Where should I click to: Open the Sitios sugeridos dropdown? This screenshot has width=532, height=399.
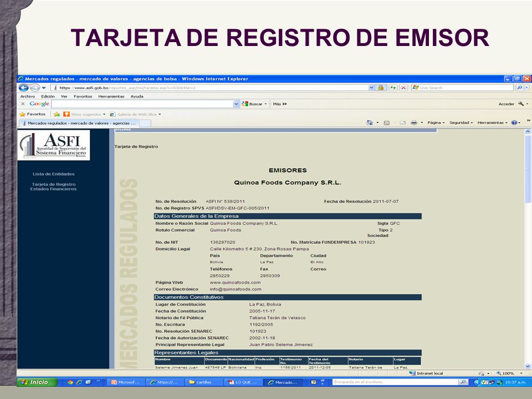84,114
